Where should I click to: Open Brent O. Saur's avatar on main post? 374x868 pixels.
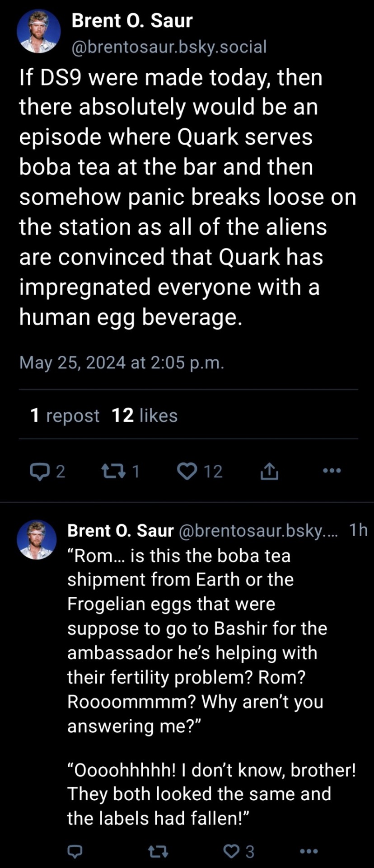39,31
